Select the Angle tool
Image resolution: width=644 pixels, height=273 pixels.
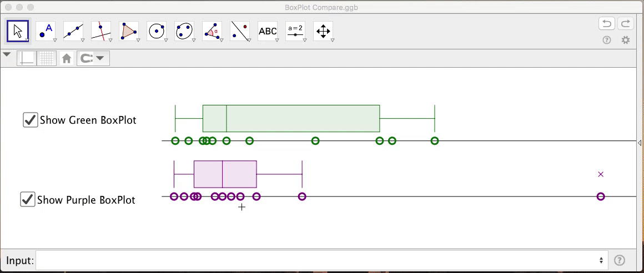point(212,32)
